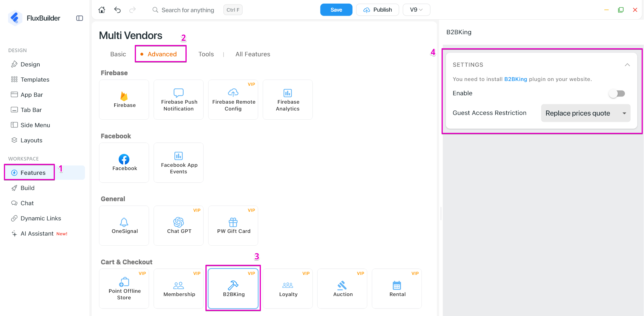Open the Firebase feature card
Image resolution: width=644 pixels, height=316 pixels.
click(124, 99)
